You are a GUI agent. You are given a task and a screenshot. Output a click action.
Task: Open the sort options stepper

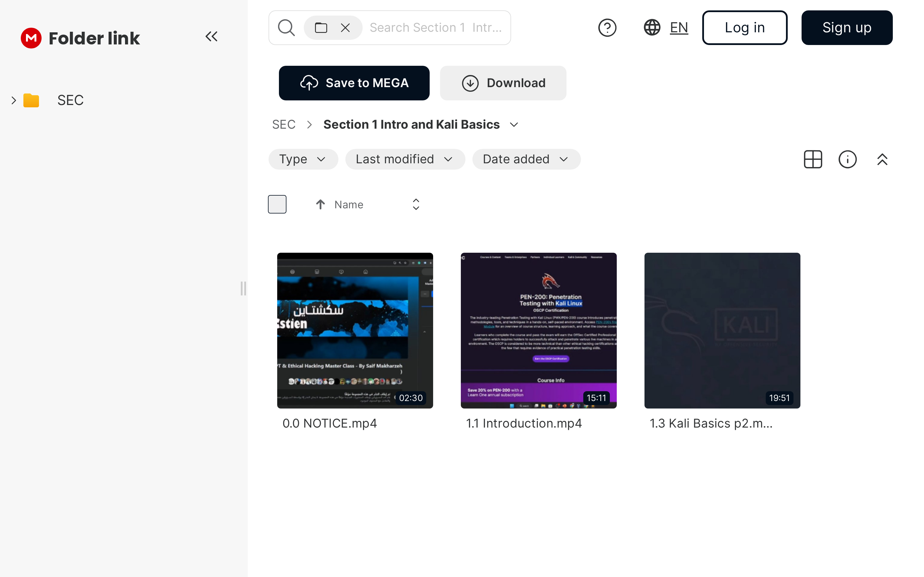(x=416, y=204)
